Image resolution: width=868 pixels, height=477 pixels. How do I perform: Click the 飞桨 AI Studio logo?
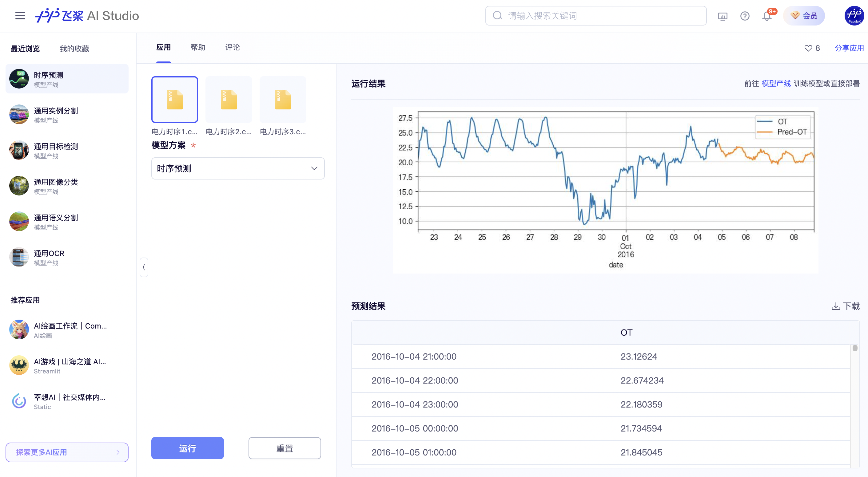87,15
